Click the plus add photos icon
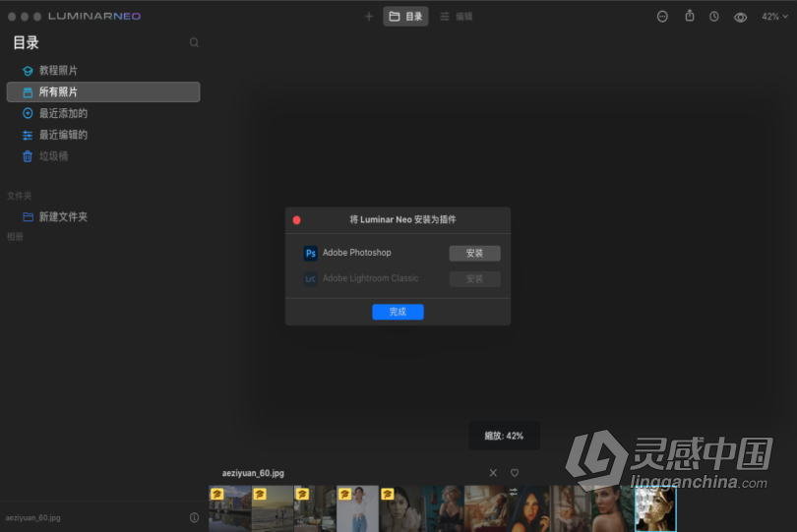 pos(369,17)
